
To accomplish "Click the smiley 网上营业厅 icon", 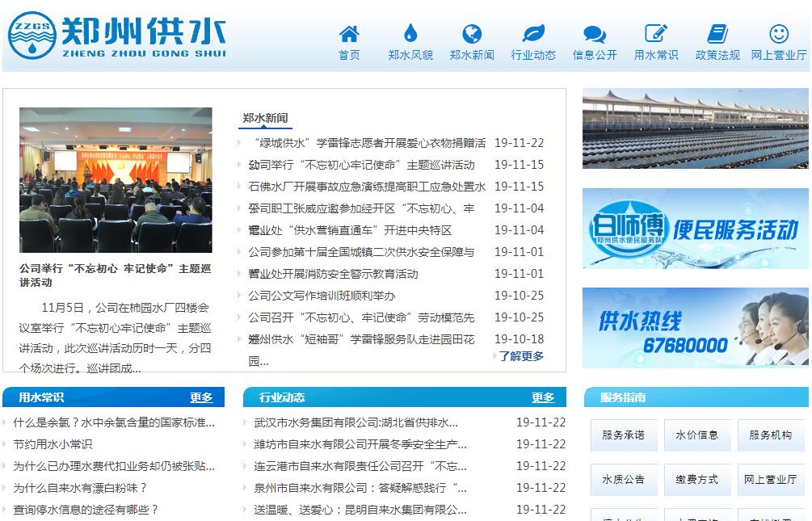I will pyautogui.click(x=779, y=34).
